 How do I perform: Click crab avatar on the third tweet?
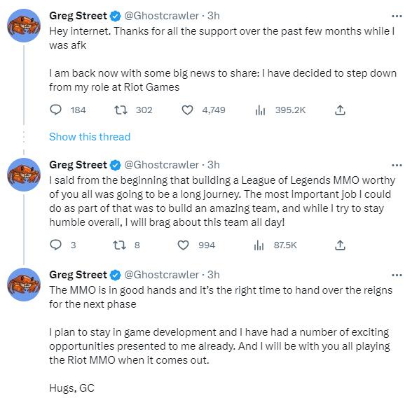tap(24, 285)
